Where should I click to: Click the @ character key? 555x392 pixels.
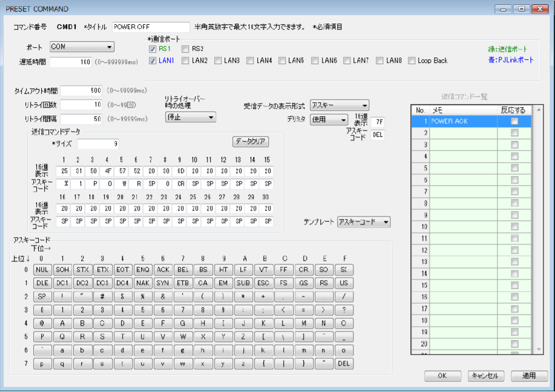coord(42,324)
